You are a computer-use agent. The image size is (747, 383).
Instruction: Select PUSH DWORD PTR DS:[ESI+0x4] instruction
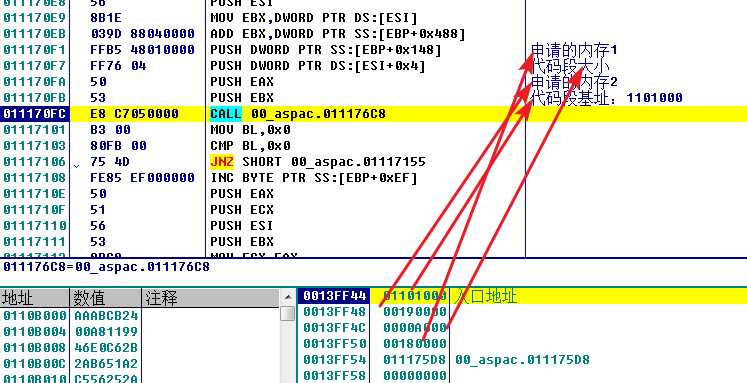click(x=318, y=66)
